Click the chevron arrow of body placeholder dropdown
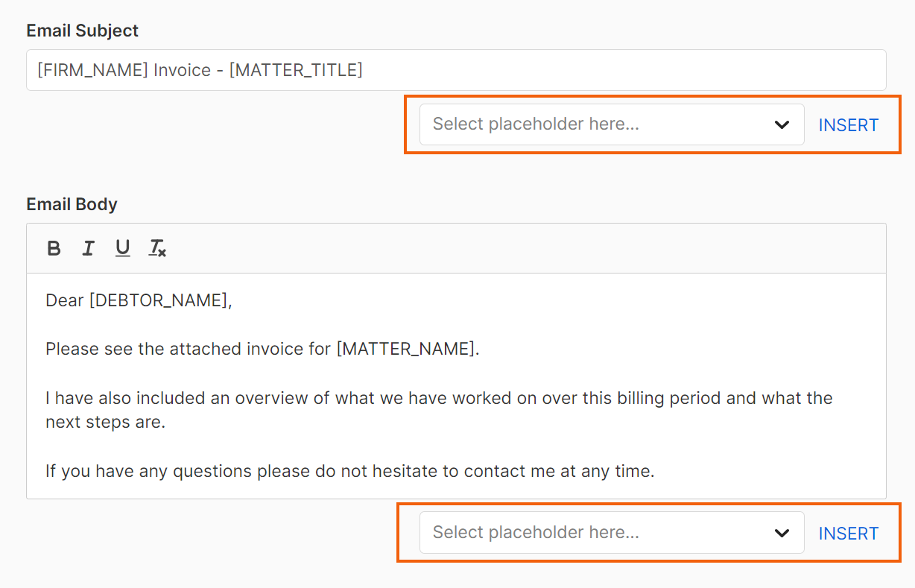Screen dimensions: 915x588 782,533
